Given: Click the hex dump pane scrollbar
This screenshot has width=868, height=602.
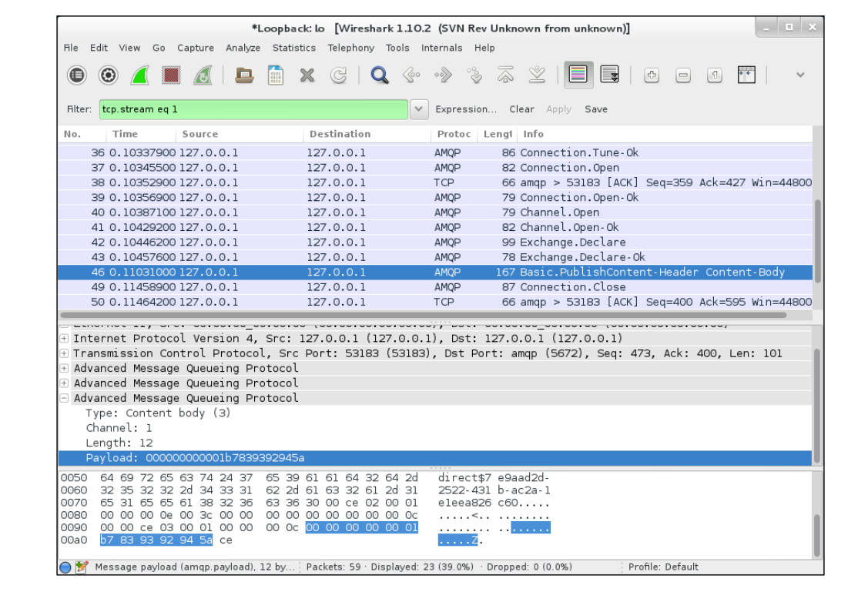Looking at the screenshot, I should pos(818,536).
